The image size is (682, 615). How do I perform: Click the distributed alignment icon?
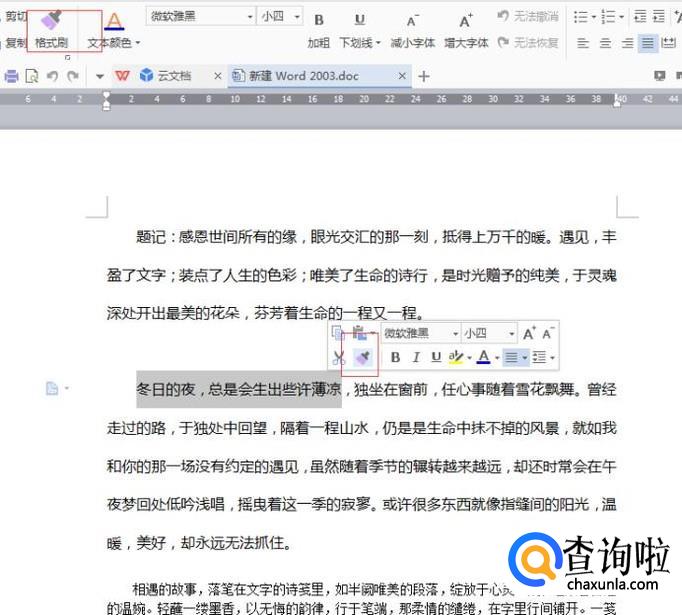669,43
